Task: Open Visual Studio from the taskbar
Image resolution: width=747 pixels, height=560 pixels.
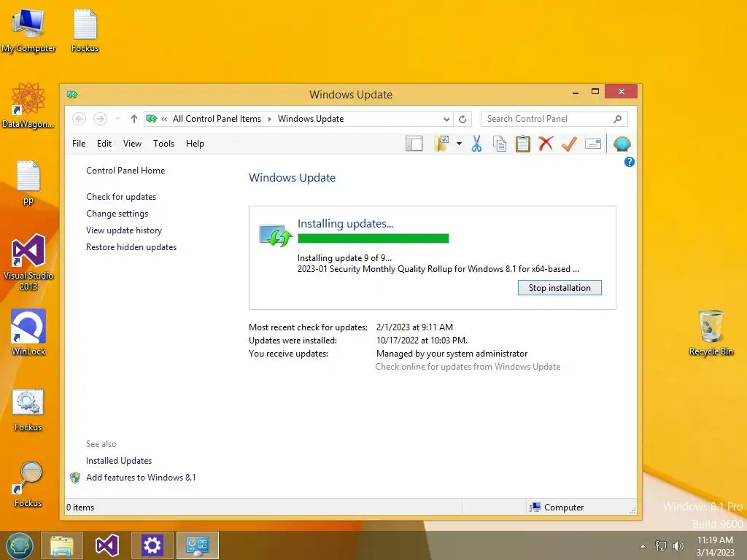Action: pyautogui.click(x=107, y=545)
